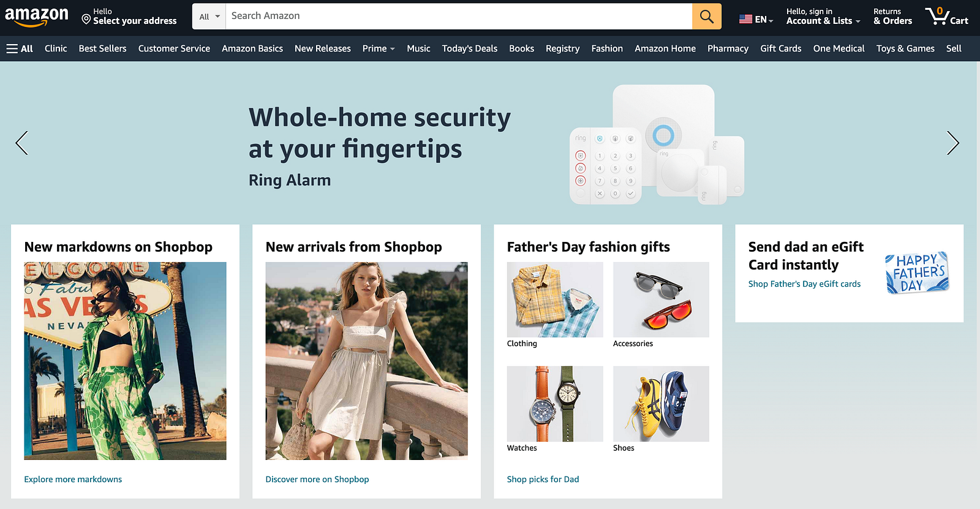Open the All hamburger menu
The width and height of the screenshot is (980, 509).
tap(20, 48)
